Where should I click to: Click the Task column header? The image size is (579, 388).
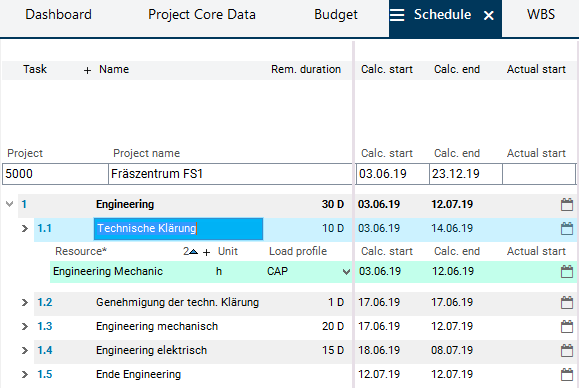pyautogui.click(x=35, y=69)
